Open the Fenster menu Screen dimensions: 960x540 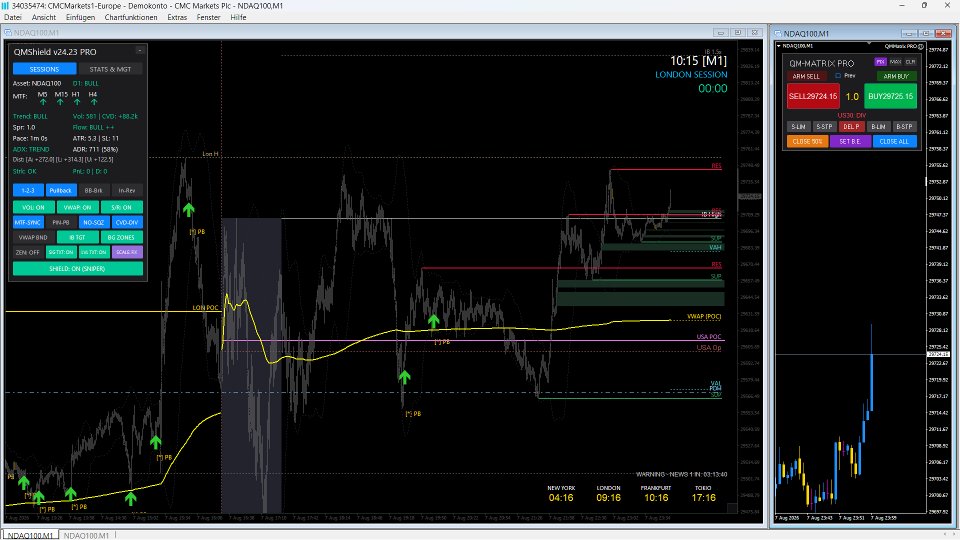(208, 17)
